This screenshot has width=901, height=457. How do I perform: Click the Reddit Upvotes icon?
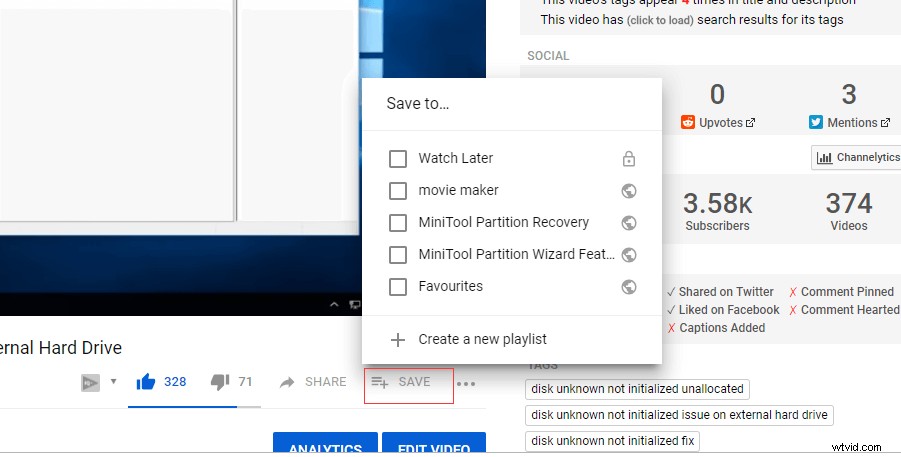687,122
